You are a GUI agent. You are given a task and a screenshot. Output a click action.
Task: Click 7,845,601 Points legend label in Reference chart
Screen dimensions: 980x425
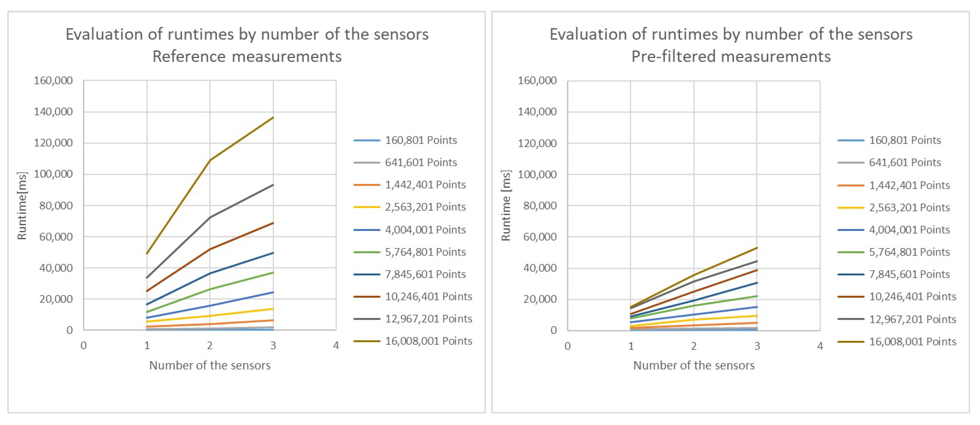pos(425,274)
